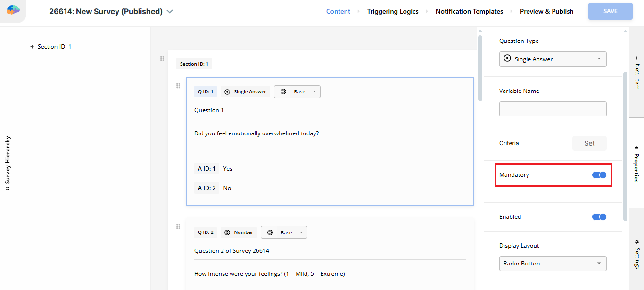Click the content area vertical scrollbar
644x290 pixels.
coord(480,68)
